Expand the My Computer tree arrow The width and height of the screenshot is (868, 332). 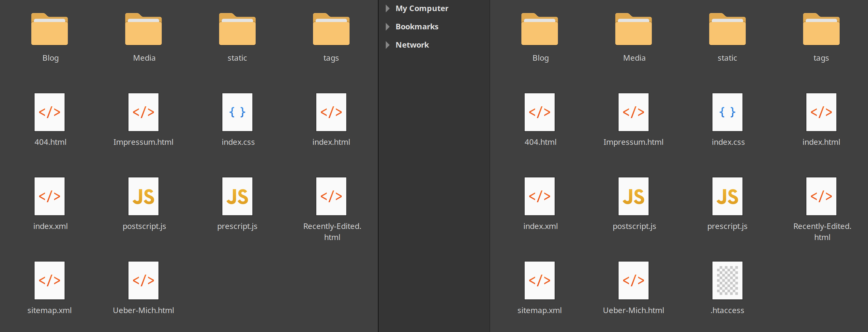(387, 8)
